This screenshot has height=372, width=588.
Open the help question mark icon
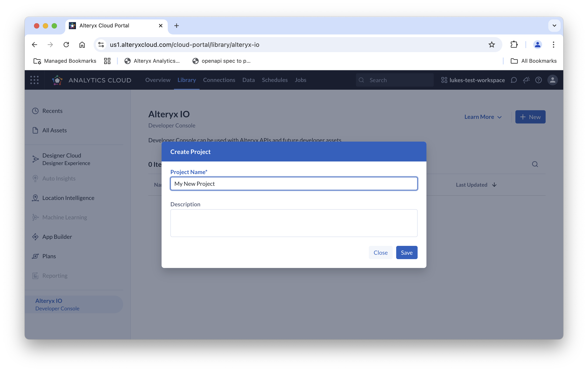point(538,80)
